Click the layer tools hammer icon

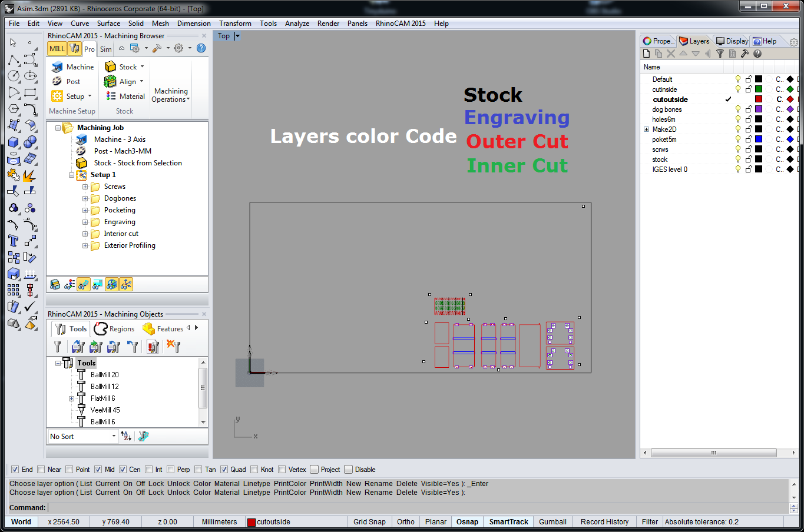[x=745, y=54]
